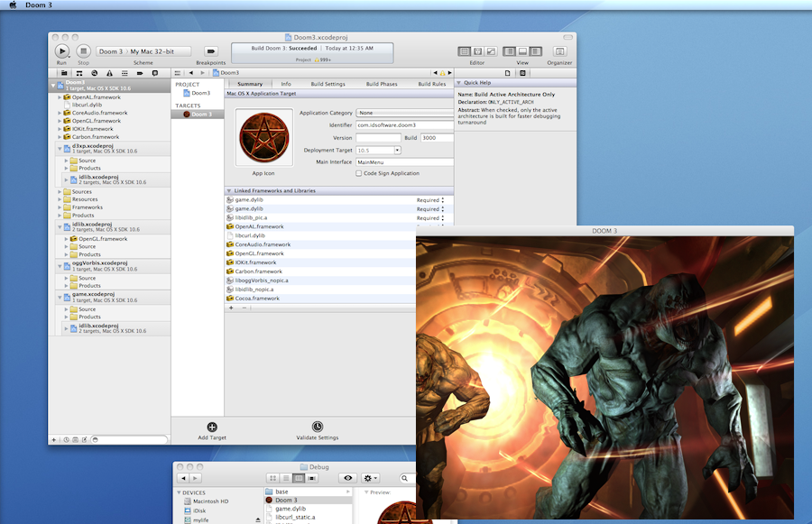Collapse the Linked Frameworks and Libraries section
The image size is (812, 524).
[229, 190]
